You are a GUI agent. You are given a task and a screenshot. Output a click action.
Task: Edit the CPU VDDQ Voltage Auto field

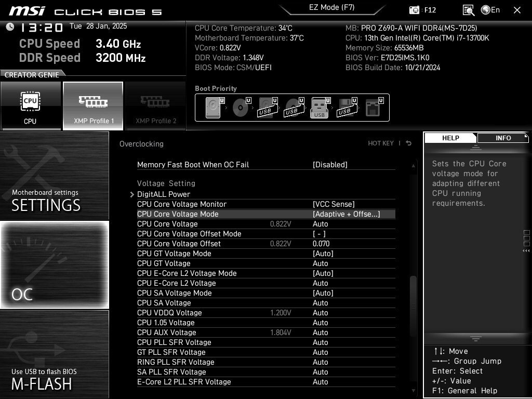tap(320, 312)
